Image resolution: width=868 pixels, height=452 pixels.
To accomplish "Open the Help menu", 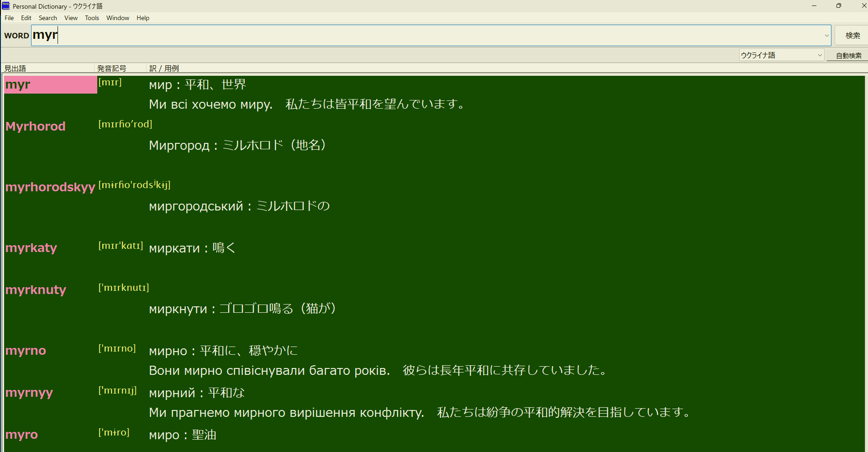I will pyautogui.click(x=143, y=18).
